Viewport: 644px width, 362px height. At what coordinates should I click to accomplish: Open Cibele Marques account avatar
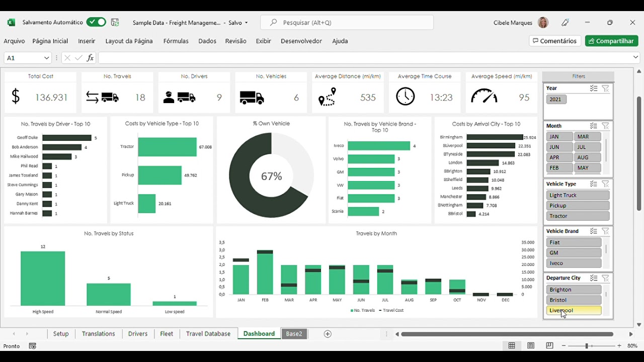pyautogui.click(x=543, y=23)
